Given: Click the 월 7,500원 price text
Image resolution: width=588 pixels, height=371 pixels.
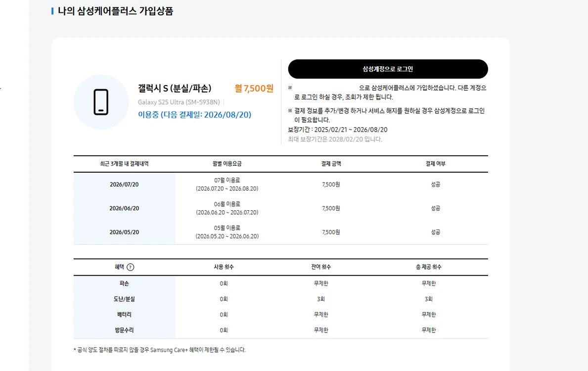Looking at the screenshot, I should (x=254, y=88).
